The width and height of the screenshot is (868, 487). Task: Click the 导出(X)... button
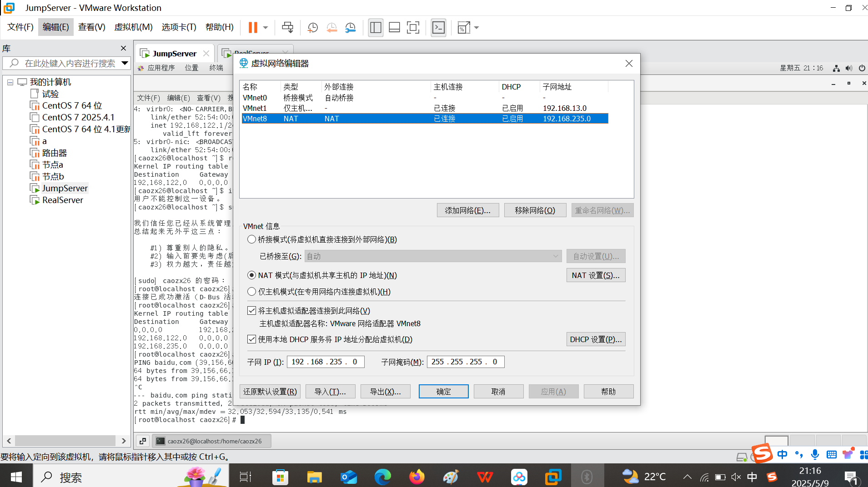coord(385,392)
